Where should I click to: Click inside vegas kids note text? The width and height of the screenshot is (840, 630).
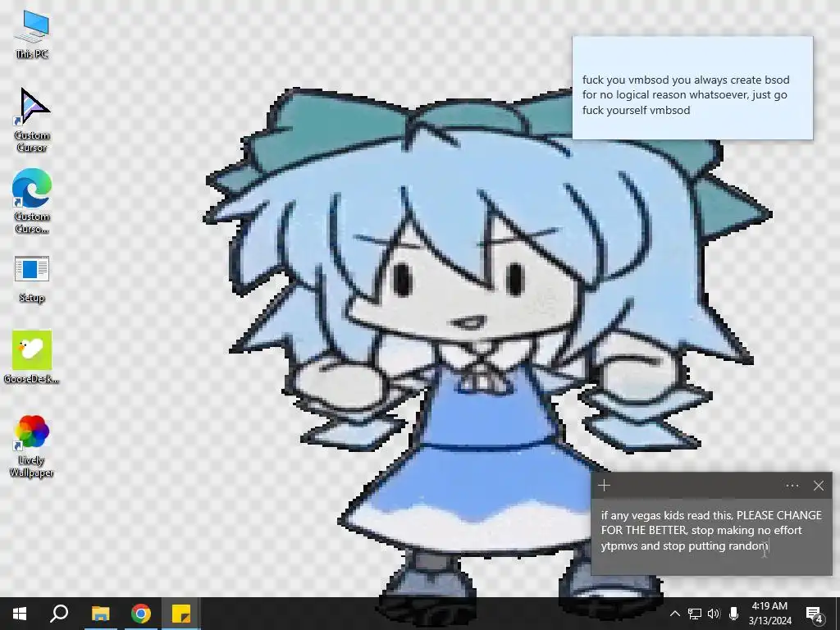(711, 531)
